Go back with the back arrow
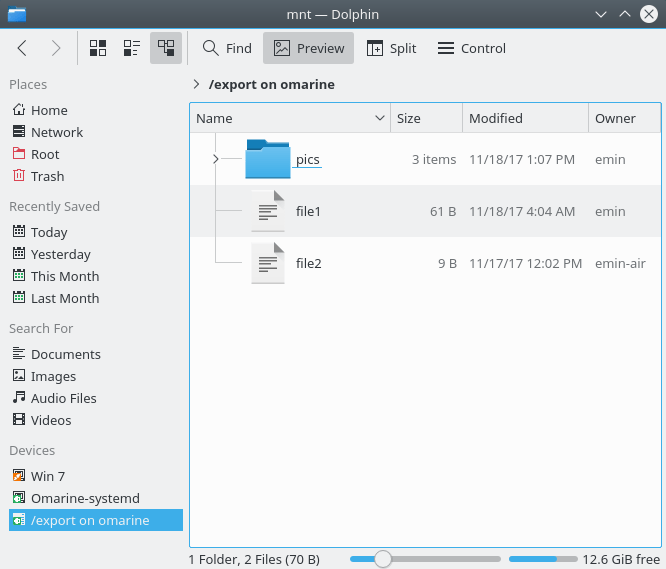 pos(22,48)
